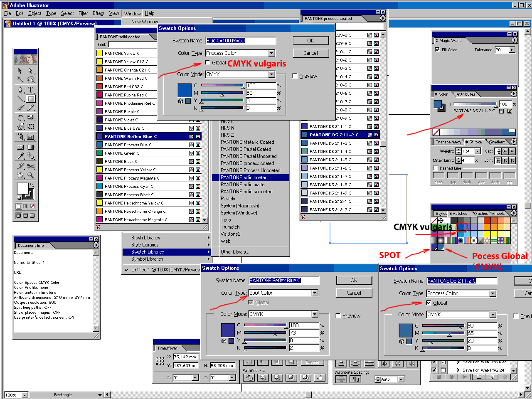Select the Blend tool
532x399 pixels.
click(31, 156)
